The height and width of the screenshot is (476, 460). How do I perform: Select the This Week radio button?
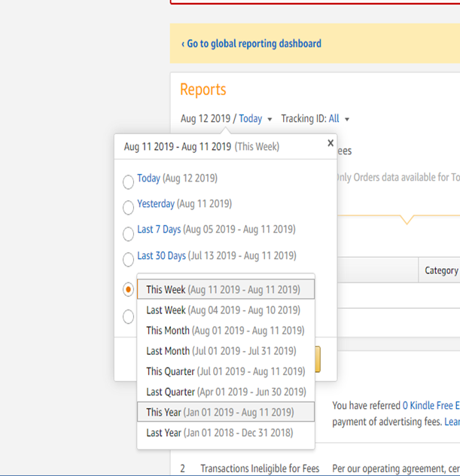tap(129, 289)
